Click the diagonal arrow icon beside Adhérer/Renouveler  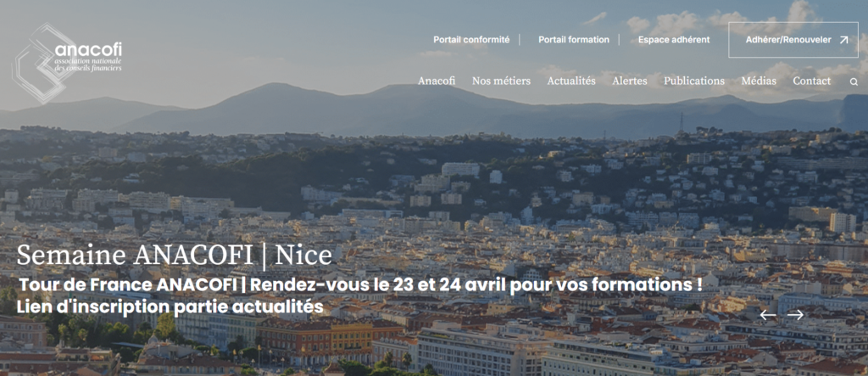843,40
